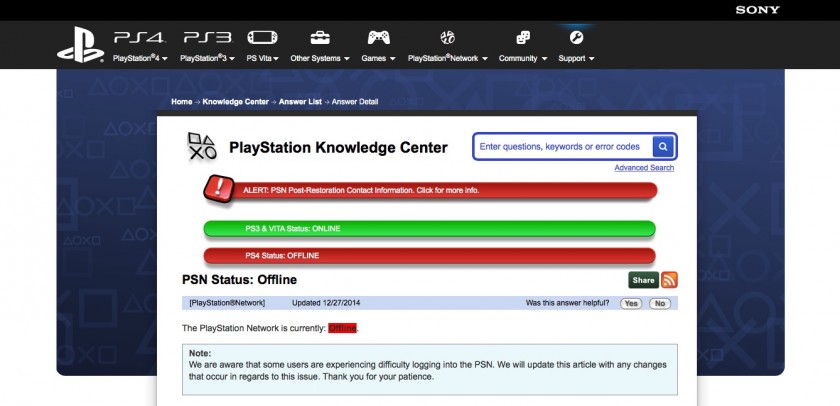Click the PS Vita handheld icon

pos(262,37)
